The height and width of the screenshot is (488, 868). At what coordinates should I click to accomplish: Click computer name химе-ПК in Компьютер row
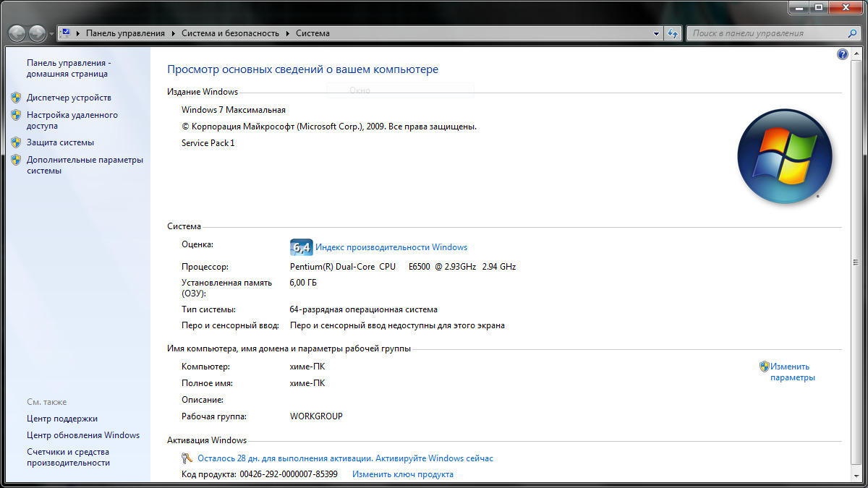coord(307,367)
